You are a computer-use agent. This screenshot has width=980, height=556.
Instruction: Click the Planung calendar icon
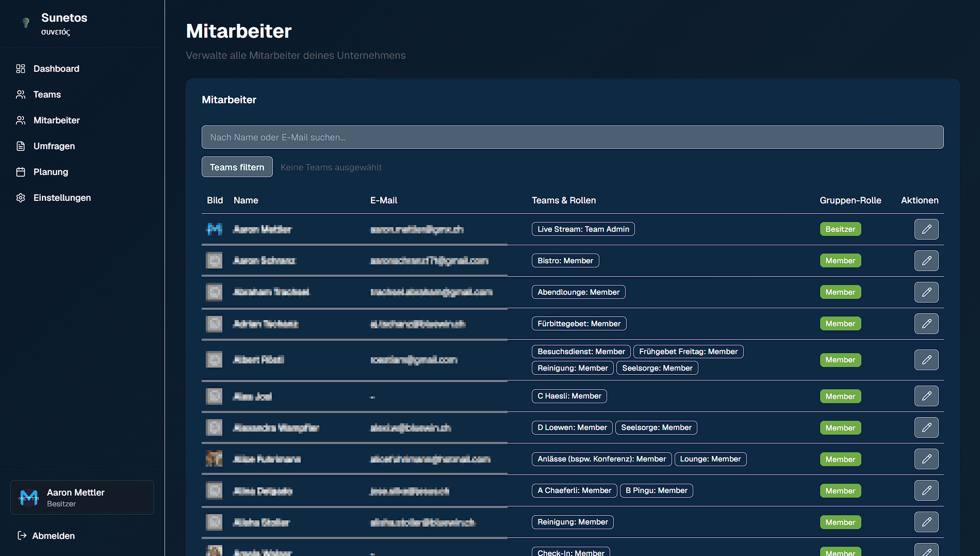pos(21,172)
